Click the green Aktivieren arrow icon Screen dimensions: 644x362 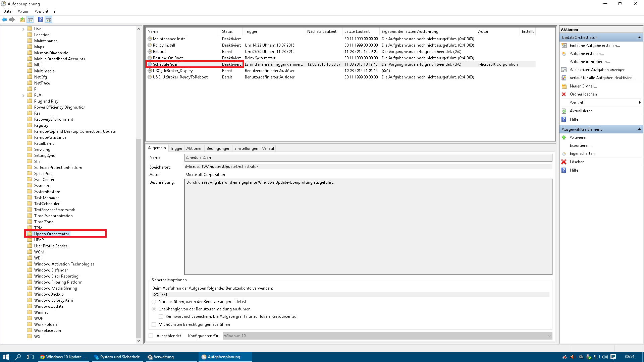[x=564, y=137]
